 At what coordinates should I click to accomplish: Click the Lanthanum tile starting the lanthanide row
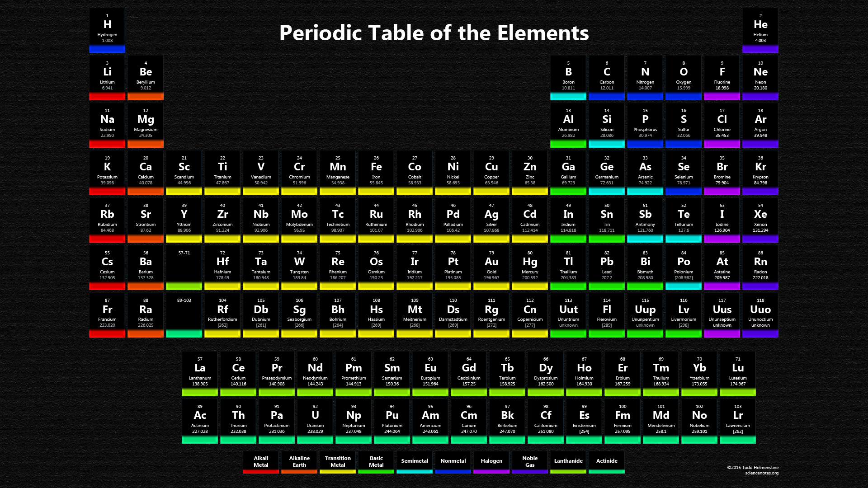coord(200,373)
